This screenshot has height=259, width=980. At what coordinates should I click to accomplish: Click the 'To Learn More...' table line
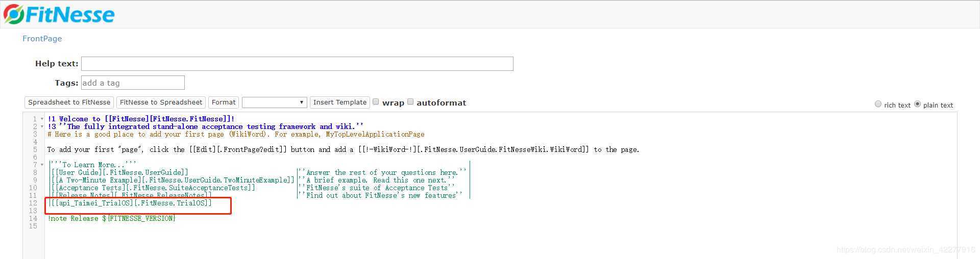(92, 165)
